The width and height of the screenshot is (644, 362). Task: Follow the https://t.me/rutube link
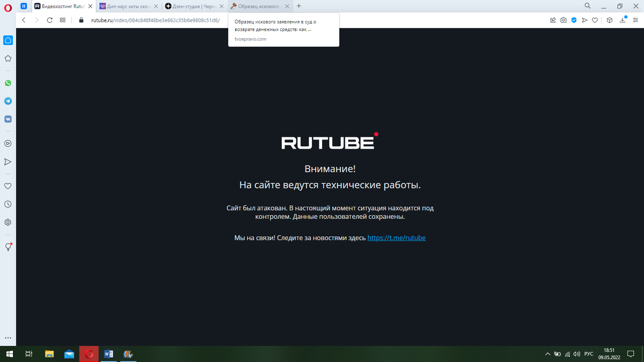pos(397,238)
